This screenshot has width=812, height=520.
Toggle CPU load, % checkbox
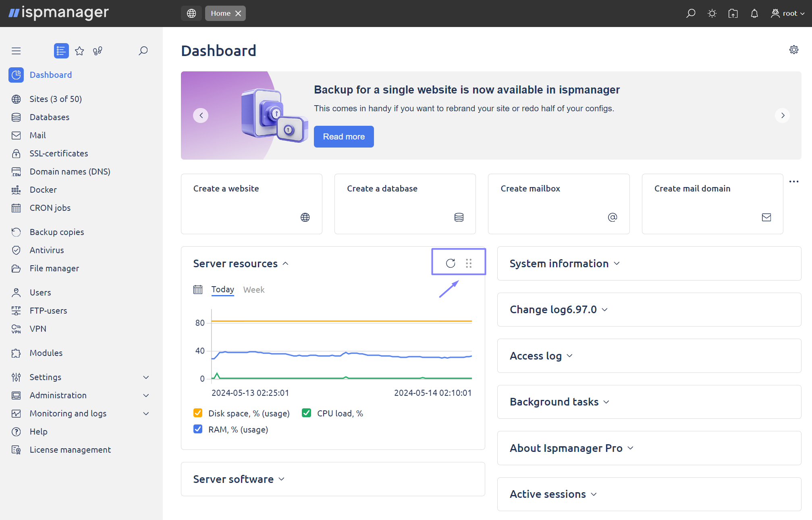click(306, 413)
